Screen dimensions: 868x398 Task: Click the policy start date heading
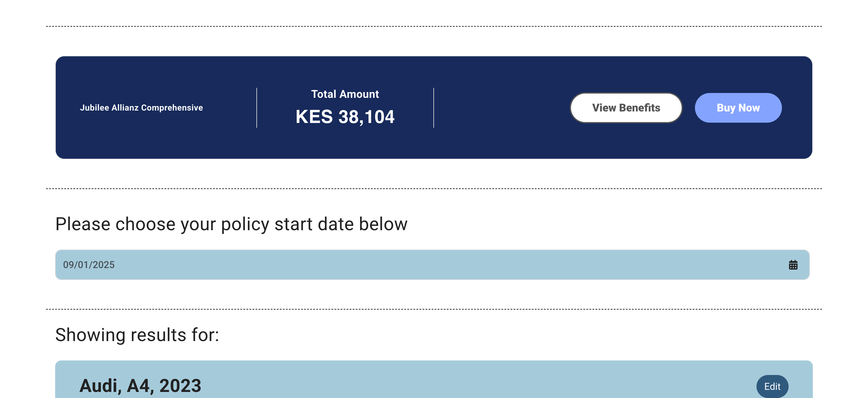231,224
